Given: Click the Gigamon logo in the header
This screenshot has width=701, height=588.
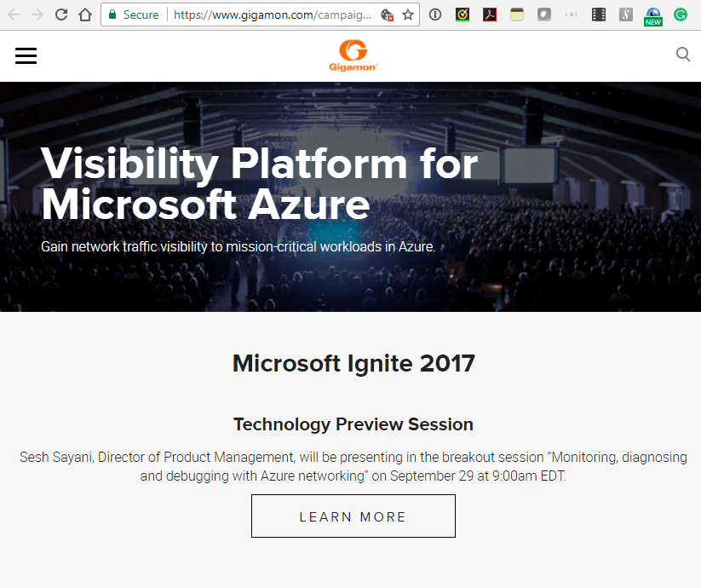Looking at the screenshot, I should pyautogui.click(x=353, y=55).
